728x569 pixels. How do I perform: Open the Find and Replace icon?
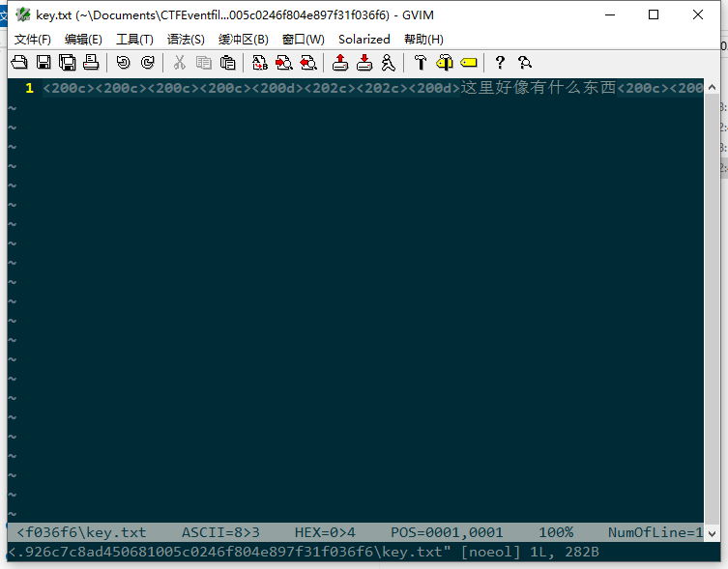(x=259, y=62)
